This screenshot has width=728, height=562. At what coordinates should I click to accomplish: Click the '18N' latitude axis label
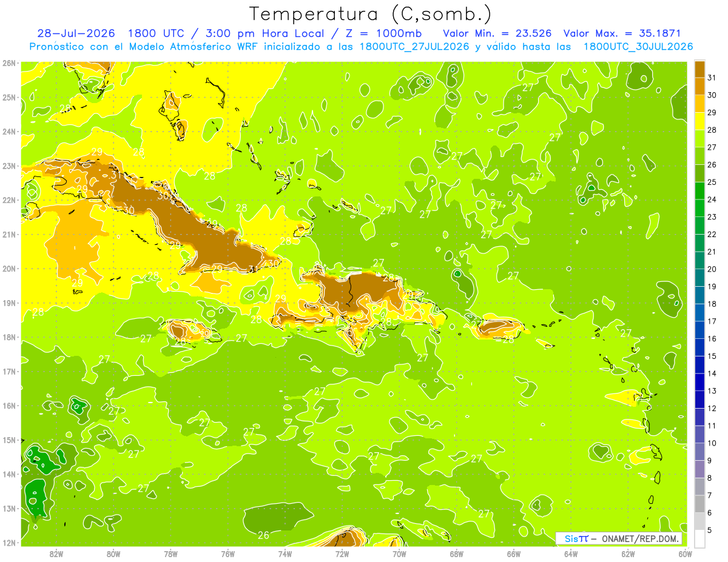[x=8, y=337]
